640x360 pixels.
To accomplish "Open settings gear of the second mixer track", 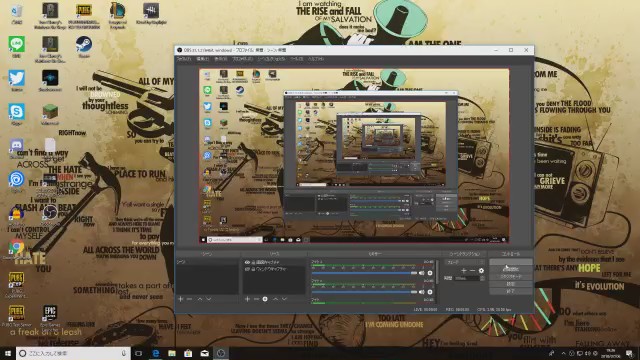I will pyautogui.click(x=430, y=292).
